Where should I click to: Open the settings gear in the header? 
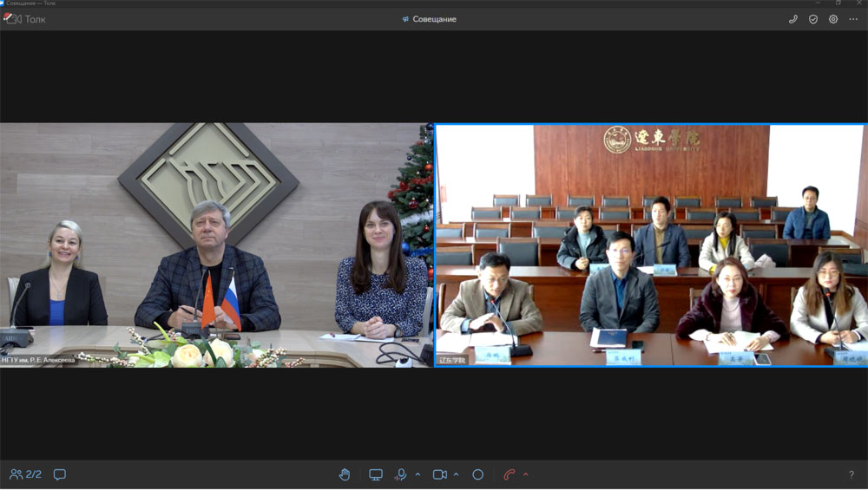point(833,19)
